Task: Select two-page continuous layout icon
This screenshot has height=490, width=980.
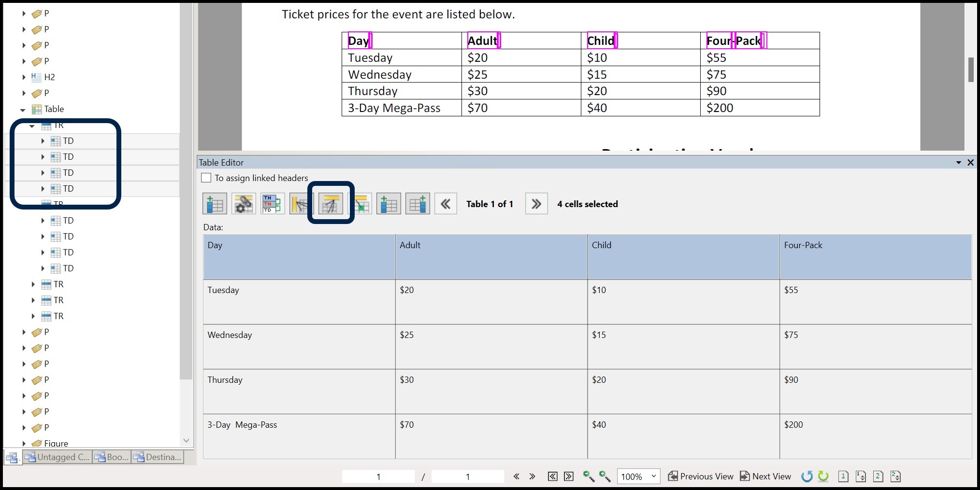Action: 895,476
